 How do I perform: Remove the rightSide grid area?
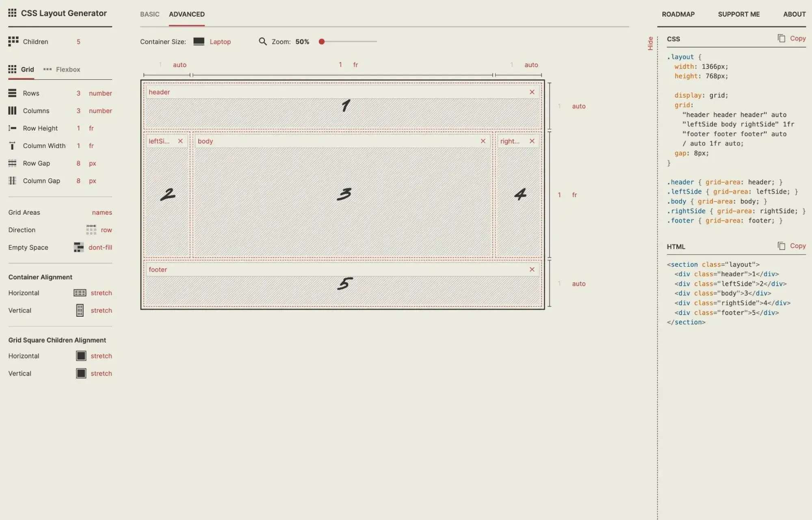(x=532, y=141)
